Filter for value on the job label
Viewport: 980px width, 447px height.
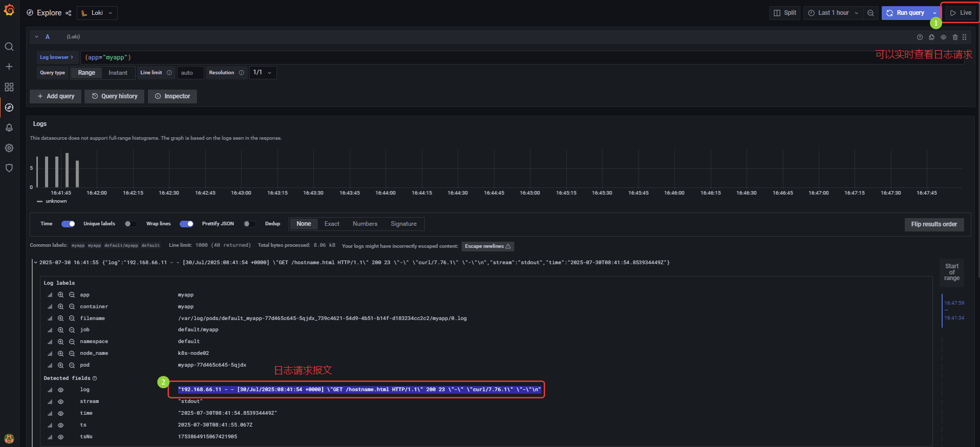[60, 330]
